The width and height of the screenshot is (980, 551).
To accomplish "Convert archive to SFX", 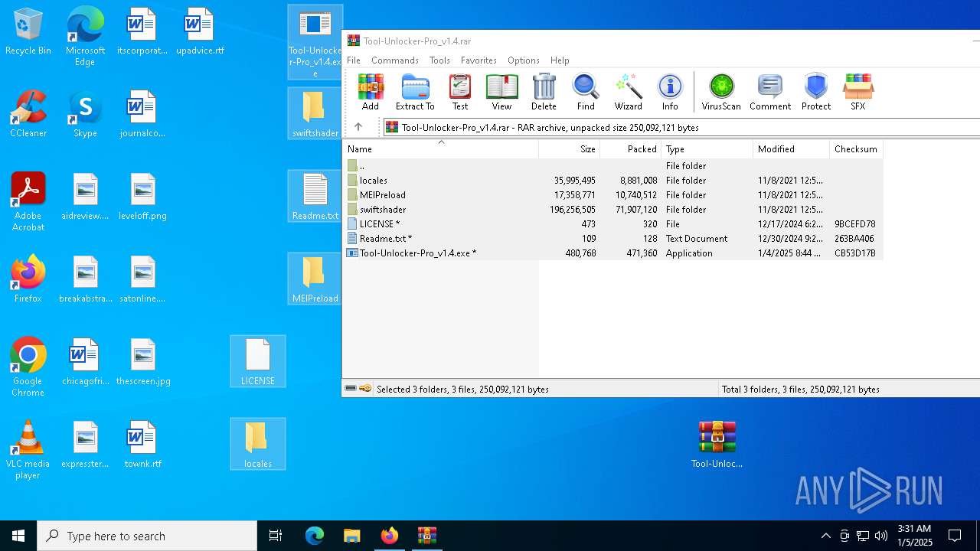I will tap(858, 93).
